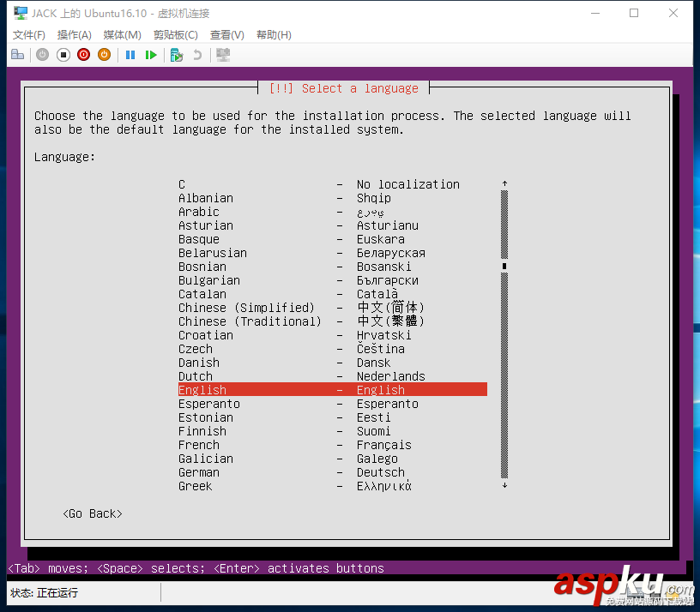The width and height of the screenshot is (700, 612).
Task: Select Bosnian in the language list
Action: click(333, 267)
